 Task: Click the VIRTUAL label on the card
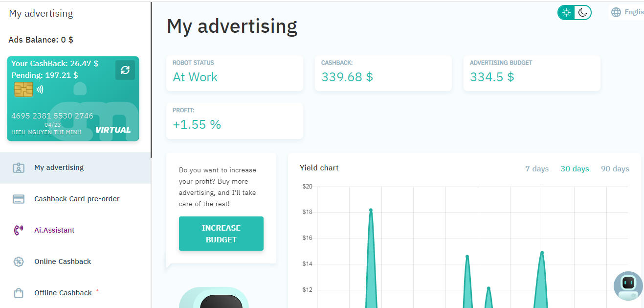(x=113, y=130)
